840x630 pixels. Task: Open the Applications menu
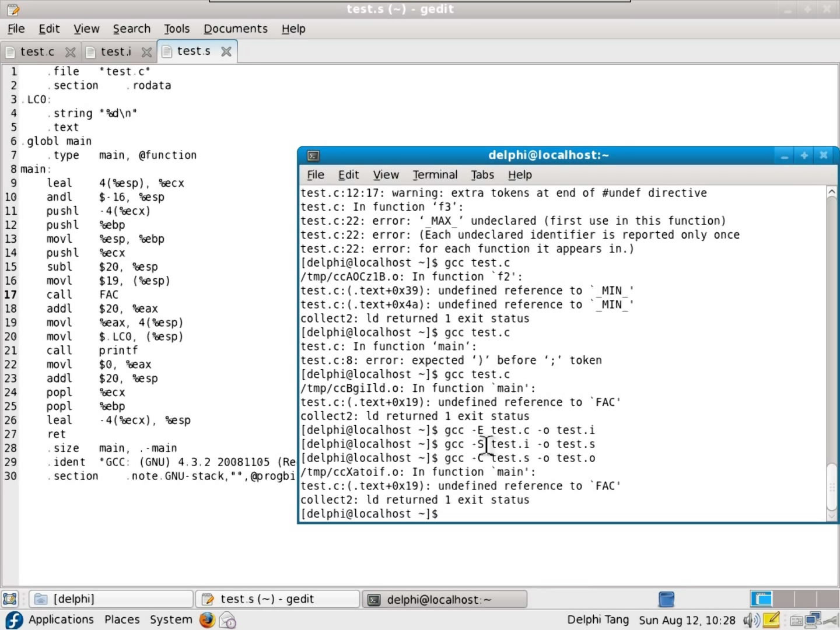(x=61, y=619)
